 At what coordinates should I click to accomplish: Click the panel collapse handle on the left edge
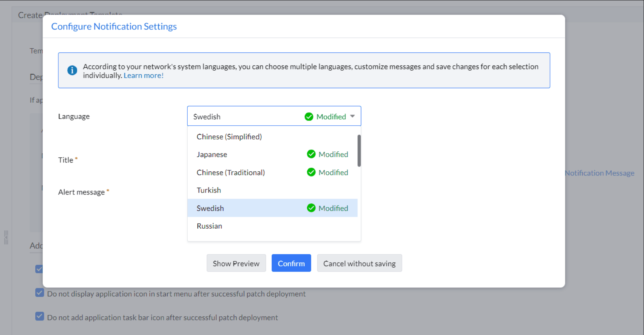point(6,237)
